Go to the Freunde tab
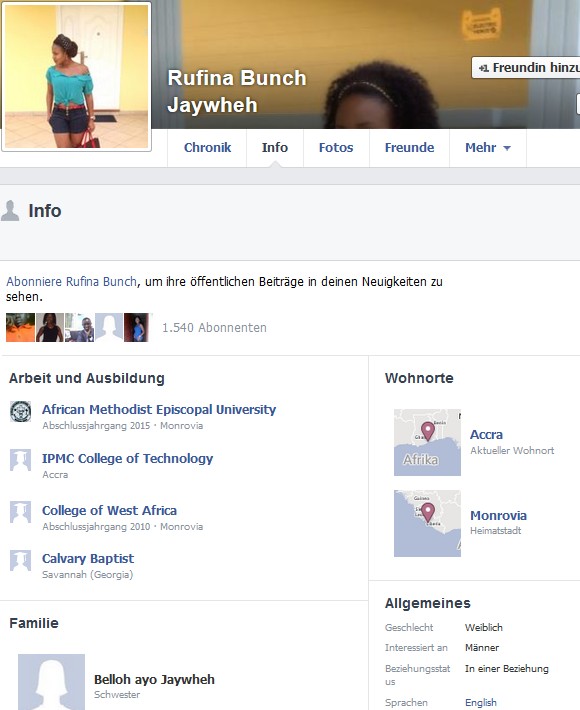Viewport: 580px width, 710px height. tap(409, 148)
